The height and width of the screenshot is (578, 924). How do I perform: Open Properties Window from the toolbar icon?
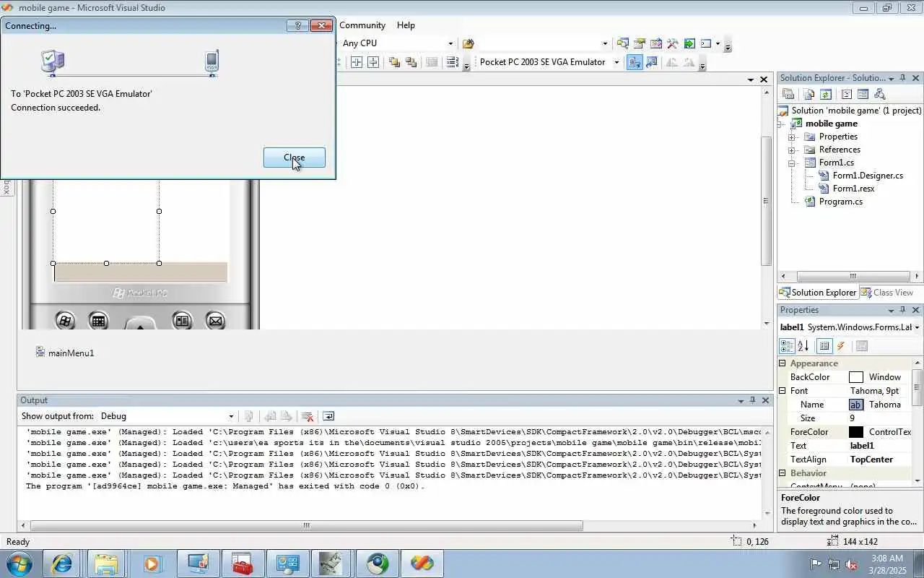pos(639,43)
